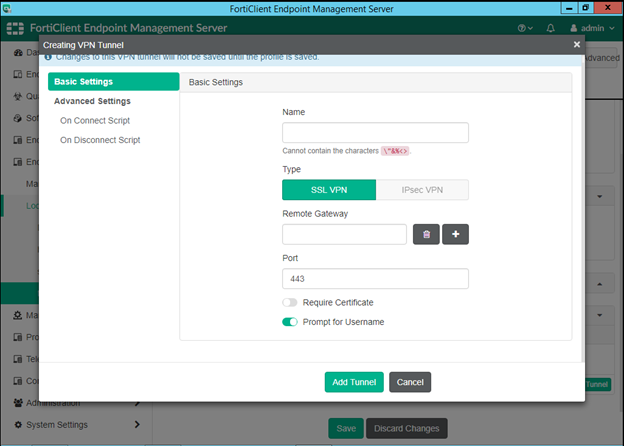
Task: Click the Cancel button
Action: point(410,382)
